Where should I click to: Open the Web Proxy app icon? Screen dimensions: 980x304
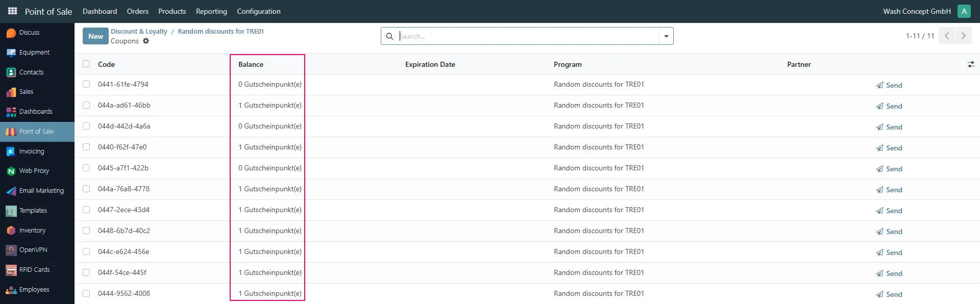(11, 171)
